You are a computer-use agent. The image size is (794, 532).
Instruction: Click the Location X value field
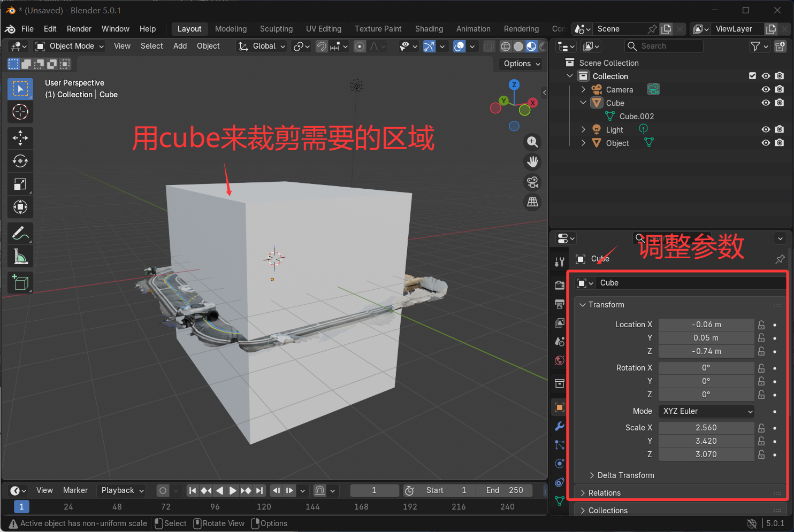pyautogui.click(x=706, y=324)
